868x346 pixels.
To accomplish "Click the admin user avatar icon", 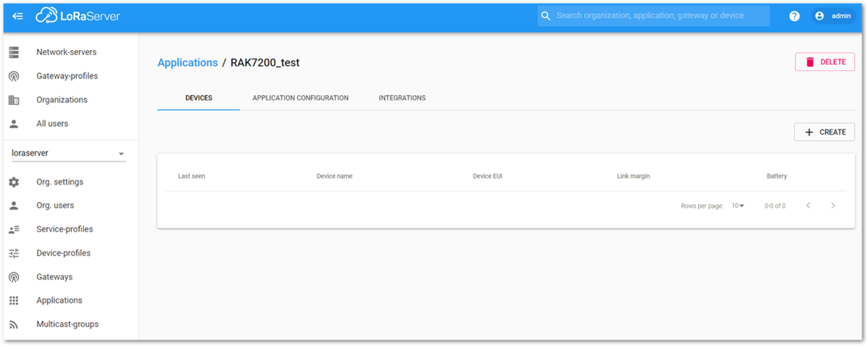I will point(820,16).
